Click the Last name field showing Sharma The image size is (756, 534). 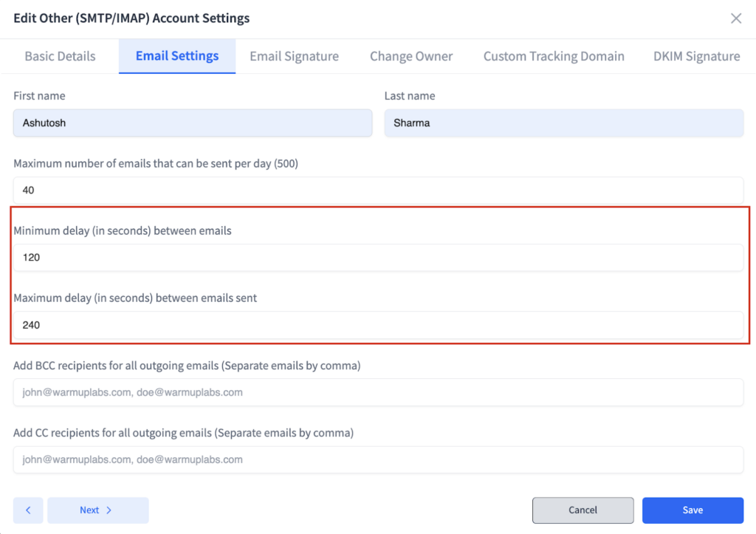[x=563, y=123]
